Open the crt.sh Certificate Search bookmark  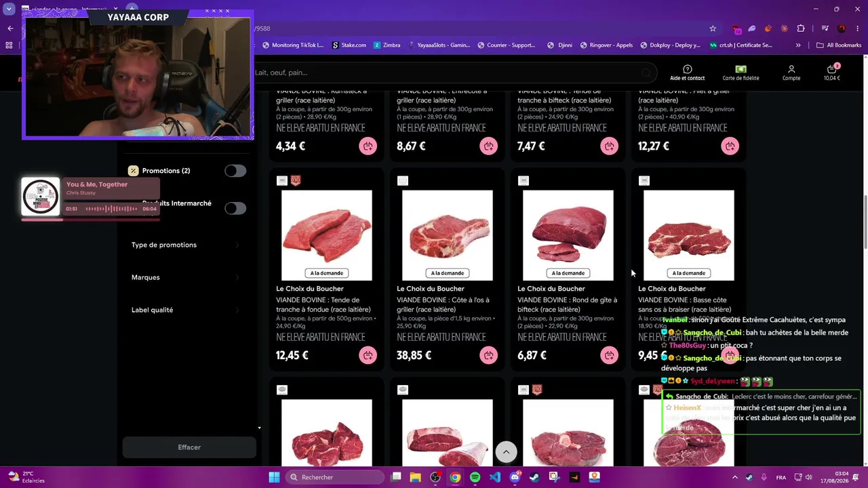click(x=741, y=45)
